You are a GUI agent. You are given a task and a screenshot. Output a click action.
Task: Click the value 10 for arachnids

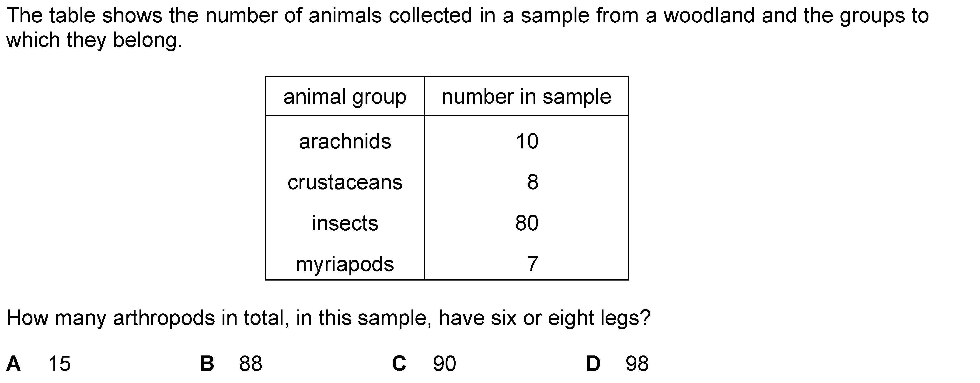coord(527,142)
